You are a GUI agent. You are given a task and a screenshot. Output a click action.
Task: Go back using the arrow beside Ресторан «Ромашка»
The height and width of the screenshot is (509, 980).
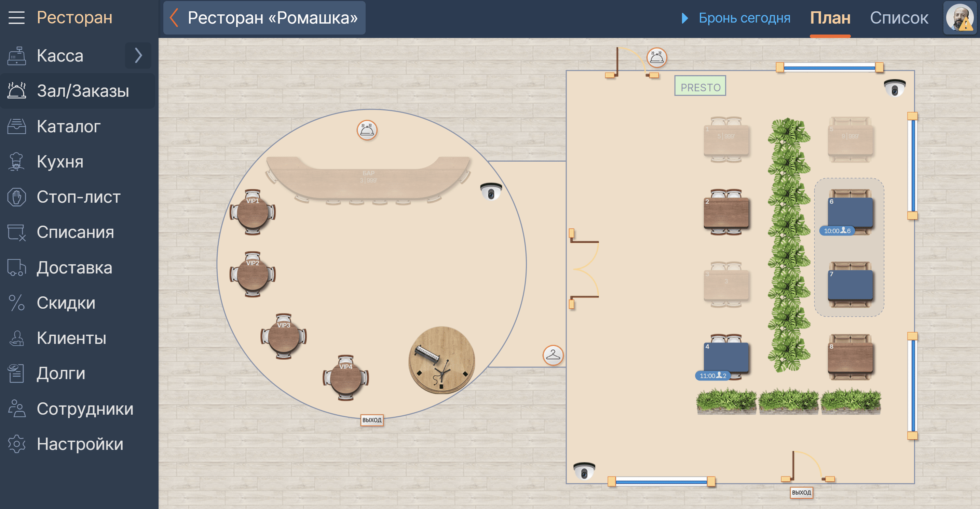click(174, 17)
